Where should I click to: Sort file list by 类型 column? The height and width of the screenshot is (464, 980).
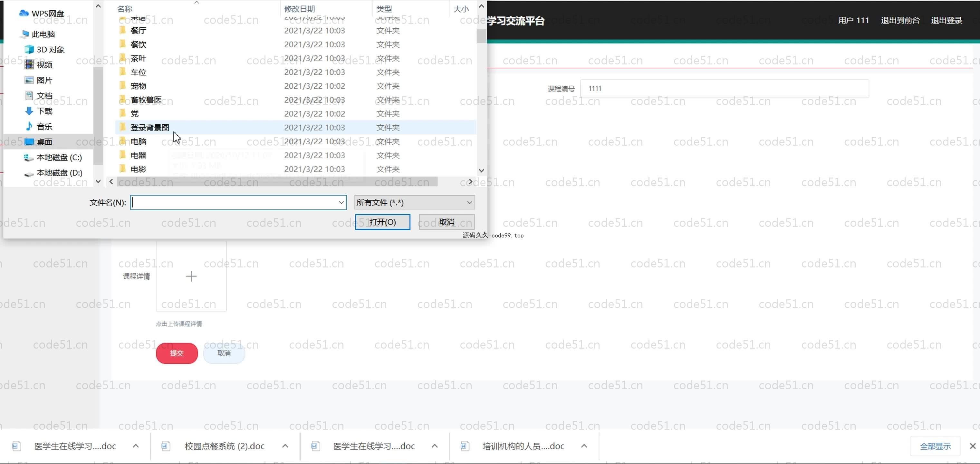click(x=384, y=8)
